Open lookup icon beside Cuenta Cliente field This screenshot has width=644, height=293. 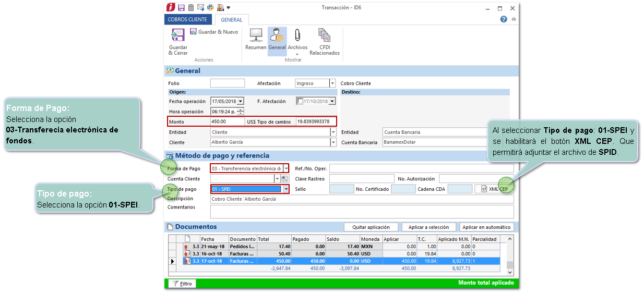coord(285,179)
